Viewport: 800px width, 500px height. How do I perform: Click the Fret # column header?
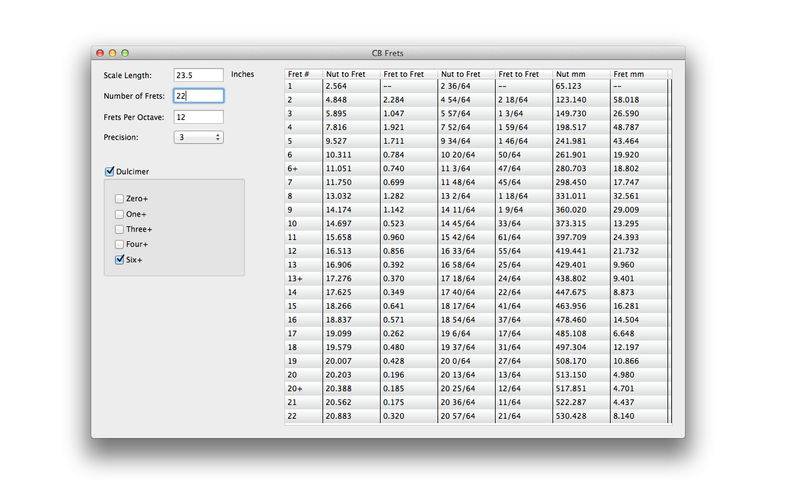point(304,74)
